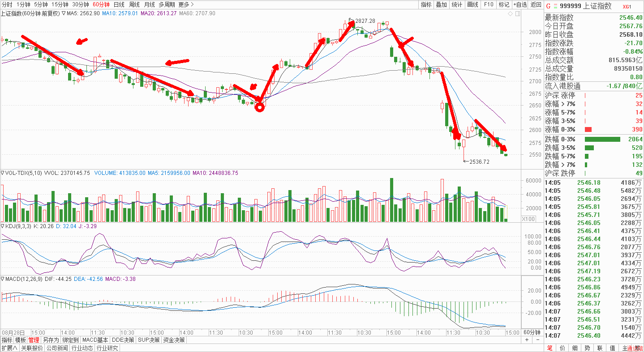Click the 今日开盘 value 2567.76
Screen dimensions: 644x352
click(x=632, y=26)
